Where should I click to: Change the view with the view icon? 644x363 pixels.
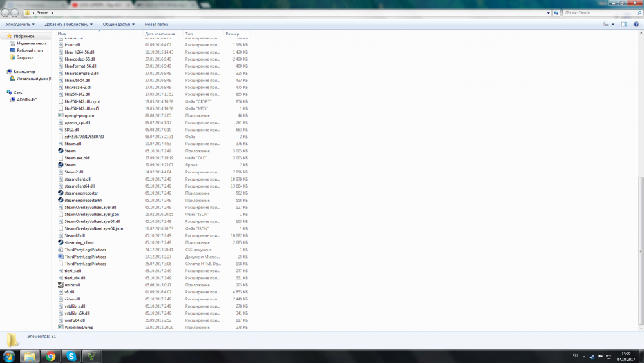(x=605, y=25)
